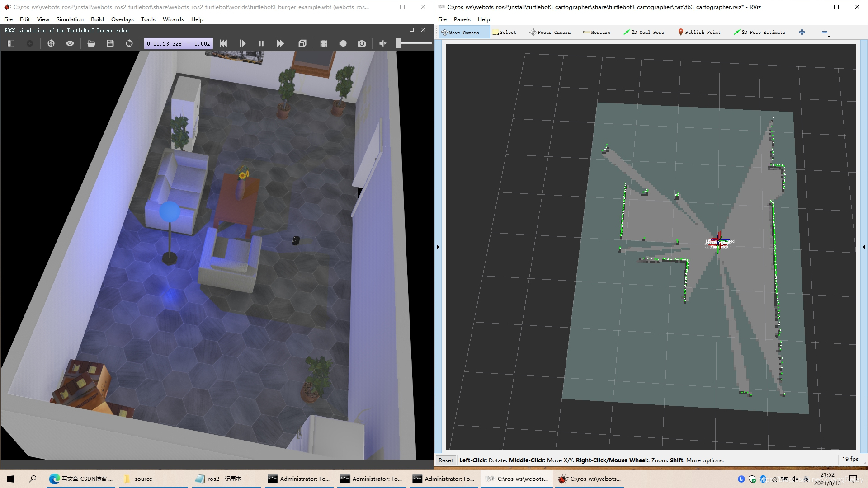Save the current world file

pyautogui.click(x=110, y=43)
